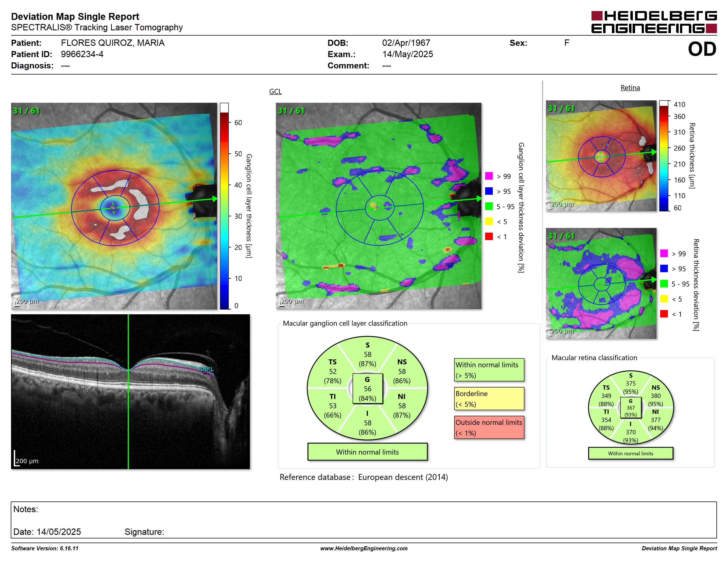Select the DOB value 02/Apr/1967

[x=406, y=43]
